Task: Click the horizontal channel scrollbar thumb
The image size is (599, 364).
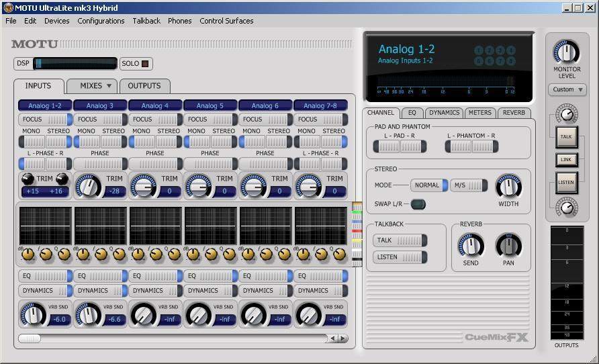Action: (x=30, y=338)
